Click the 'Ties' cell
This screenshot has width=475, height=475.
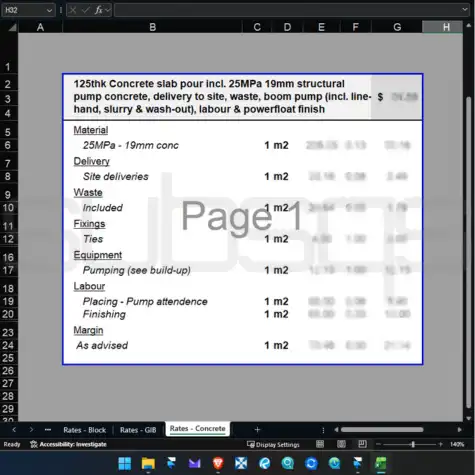(x=93, y=239)
